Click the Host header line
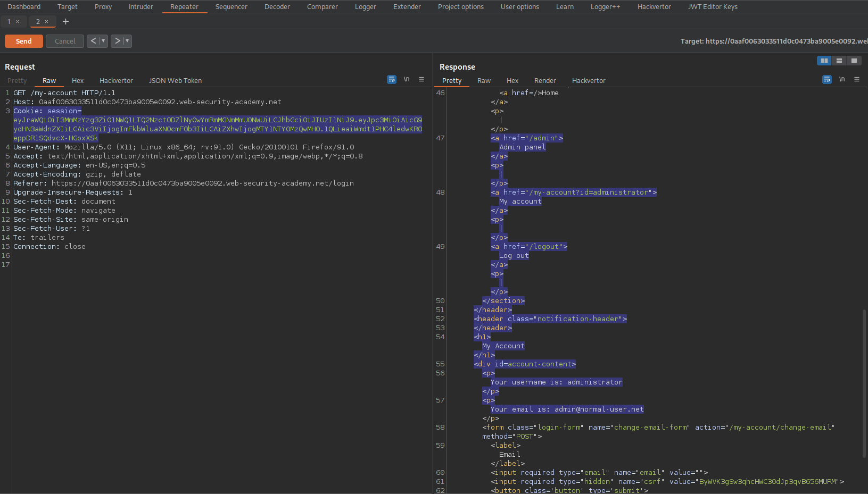Viewport: 868px width, 494px height. [147, 102]
